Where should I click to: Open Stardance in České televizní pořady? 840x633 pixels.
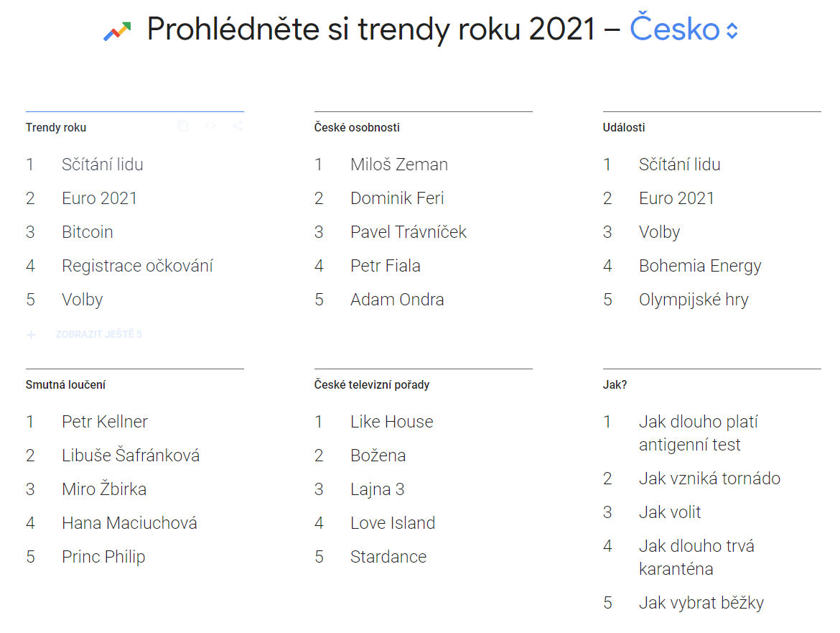coord(388,557)
